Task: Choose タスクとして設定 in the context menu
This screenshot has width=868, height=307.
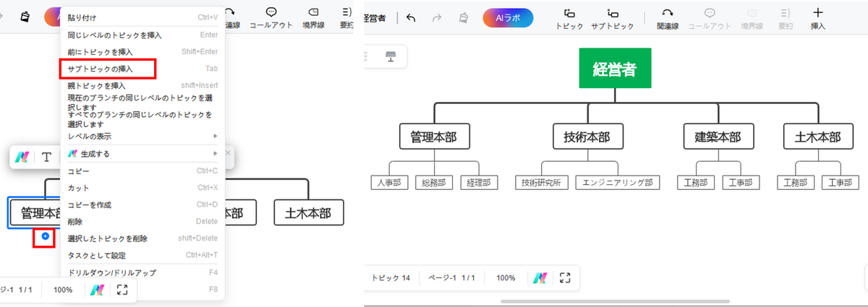Action: pos(142,255)
